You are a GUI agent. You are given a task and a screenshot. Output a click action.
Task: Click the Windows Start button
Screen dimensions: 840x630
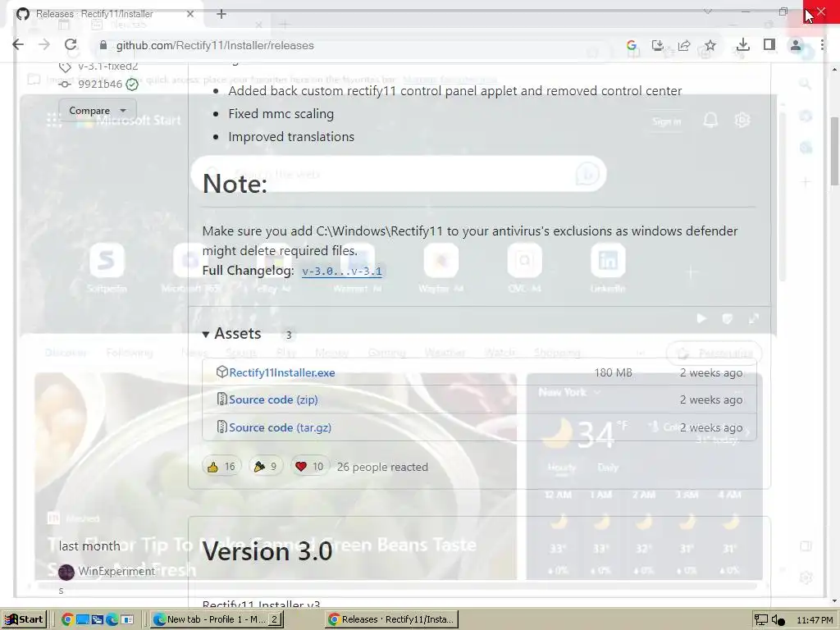point(24,619)
